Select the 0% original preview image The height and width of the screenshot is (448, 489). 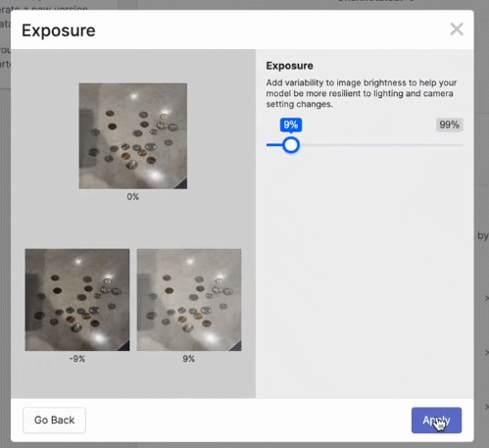point(133,136)
